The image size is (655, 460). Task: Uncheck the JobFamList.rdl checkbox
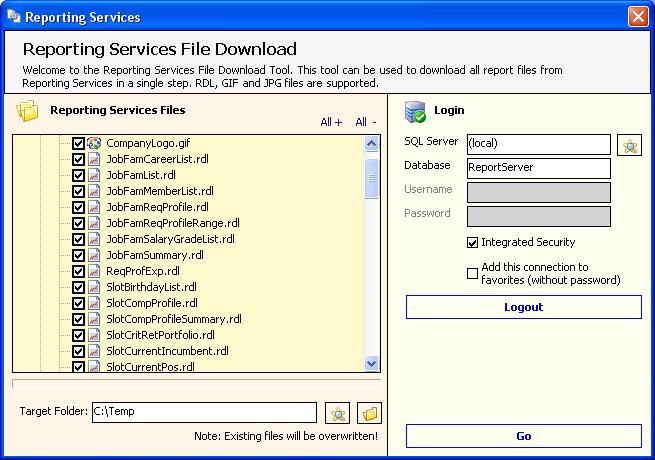(78, 175)
